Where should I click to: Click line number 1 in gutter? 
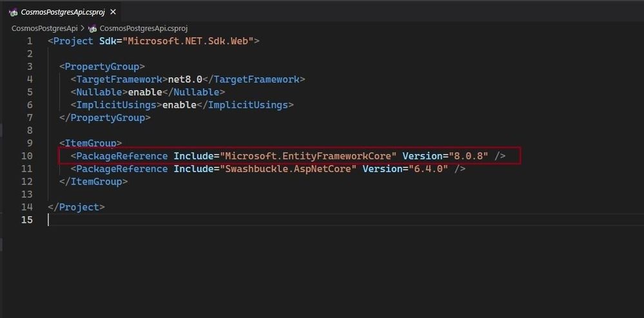tap(29, 41)
